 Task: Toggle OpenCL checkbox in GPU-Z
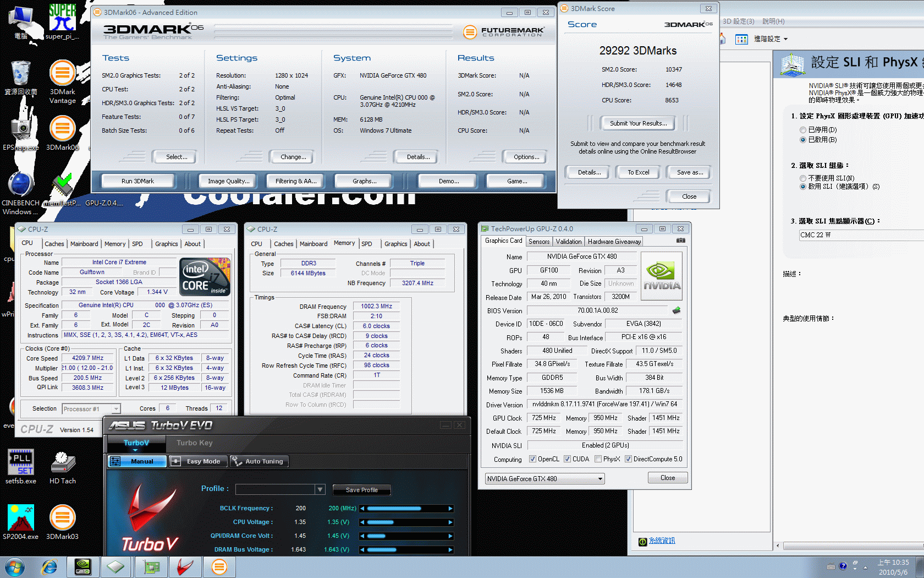click(532, 459)
